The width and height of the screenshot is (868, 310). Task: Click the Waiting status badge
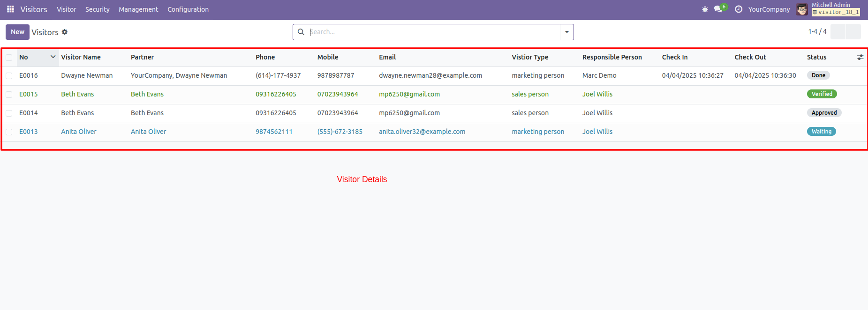(822, 132)
